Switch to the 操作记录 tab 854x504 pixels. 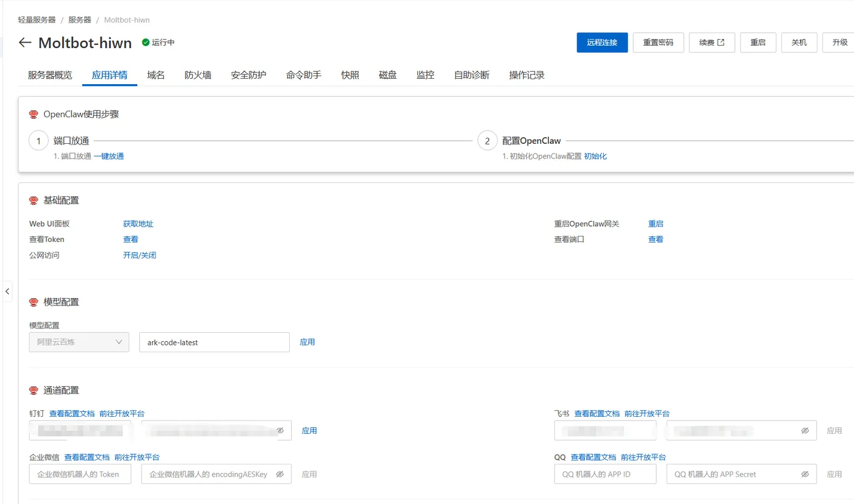(x=527, y=75)
